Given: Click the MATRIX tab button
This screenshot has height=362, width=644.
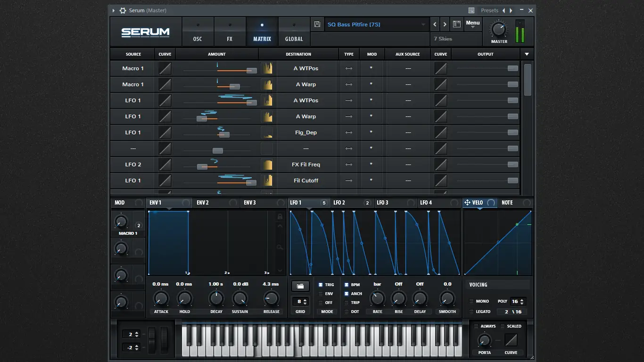Looking at the screenshot, I should click(262, 32).
